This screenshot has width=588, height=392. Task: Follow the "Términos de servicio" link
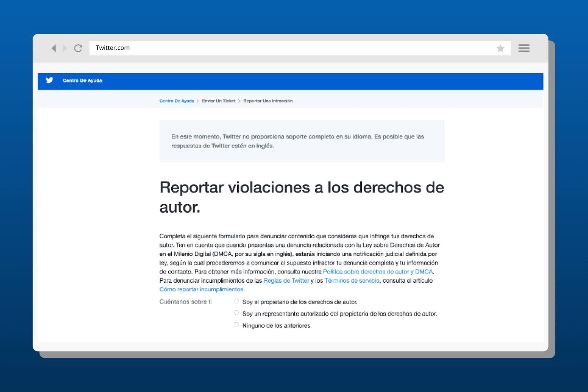tap(352, 281)
